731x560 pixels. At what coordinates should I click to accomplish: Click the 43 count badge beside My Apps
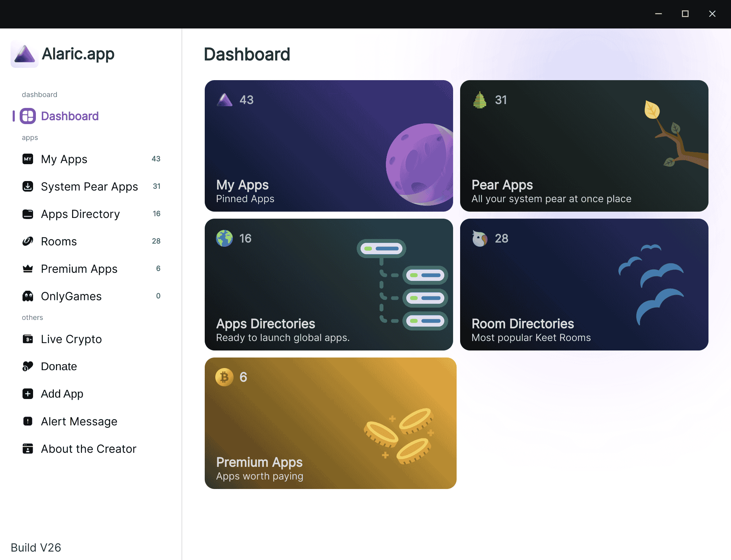[156, 159]
